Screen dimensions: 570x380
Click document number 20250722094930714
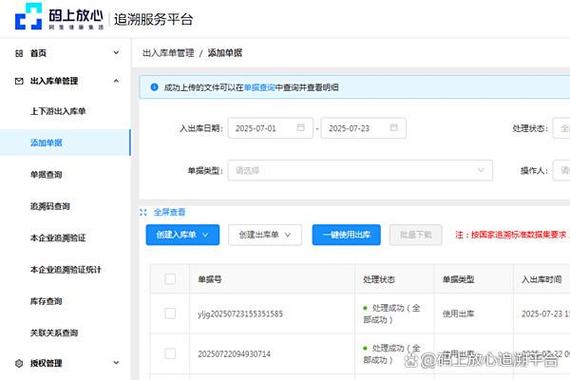[234, 354]
